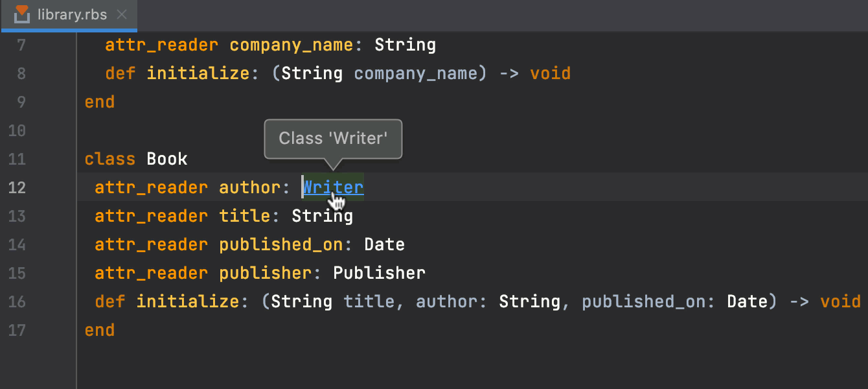
Task: Click the void return type on line 8
Action: tap(550, 73)
